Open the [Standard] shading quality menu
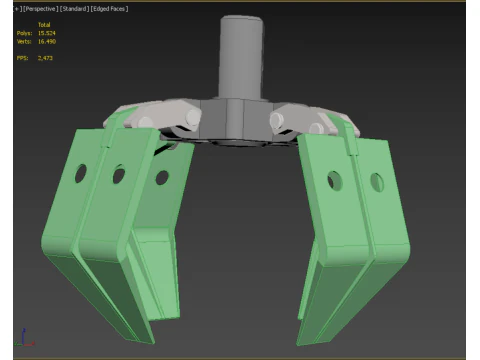The image size is (480, 360). pos(74,9)
